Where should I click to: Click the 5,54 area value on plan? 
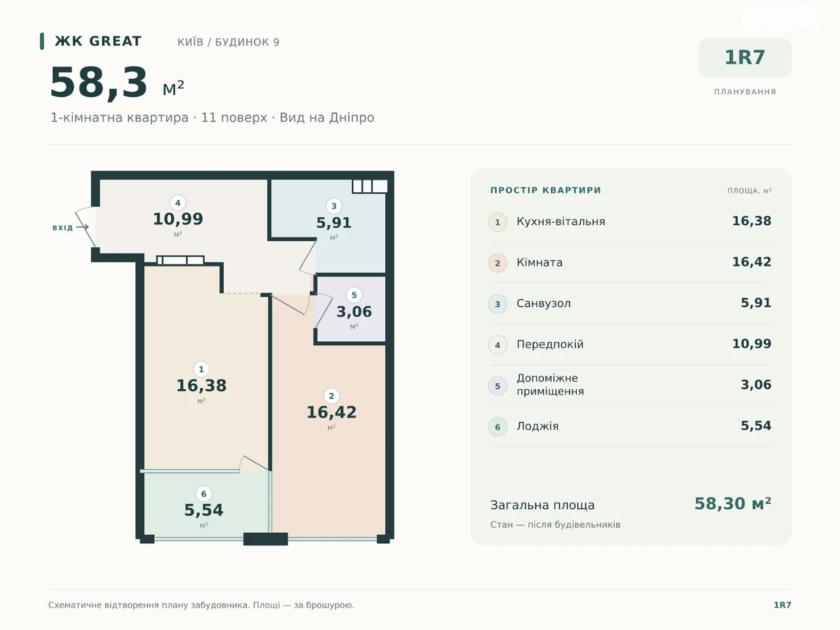203,511
